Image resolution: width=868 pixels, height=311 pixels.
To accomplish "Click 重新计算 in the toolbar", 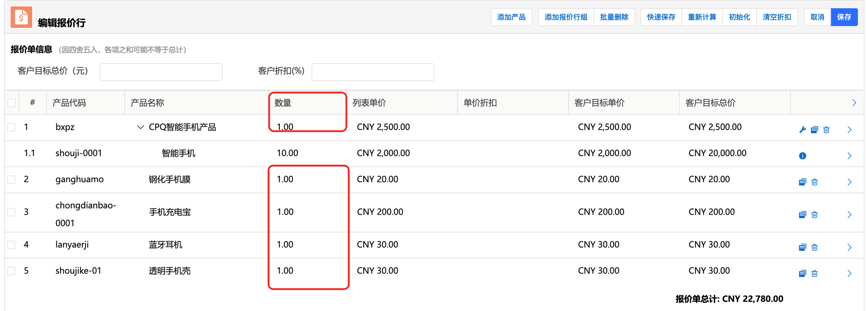I will (x=702, y=17).
